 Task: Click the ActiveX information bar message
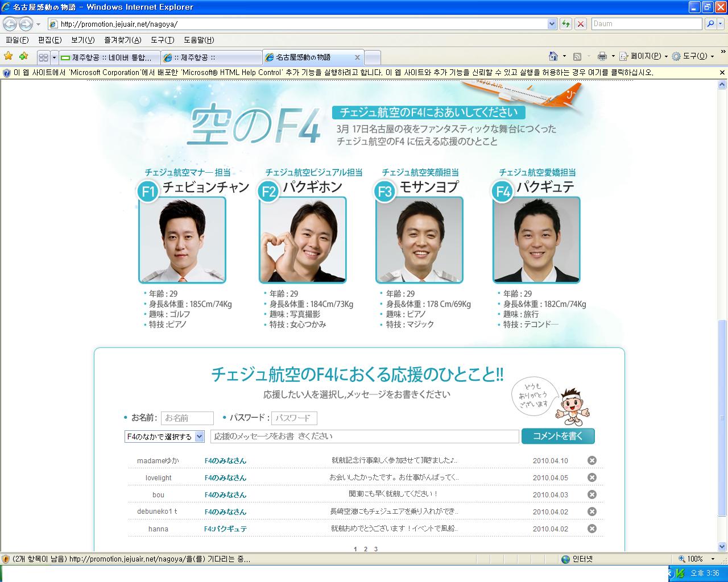(333, 73)
